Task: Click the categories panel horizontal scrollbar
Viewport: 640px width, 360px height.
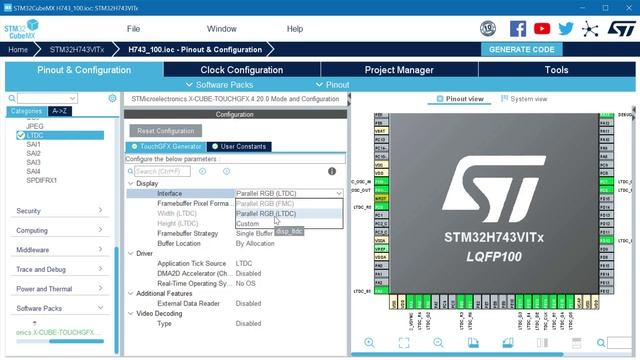Action: coord(76,341)
